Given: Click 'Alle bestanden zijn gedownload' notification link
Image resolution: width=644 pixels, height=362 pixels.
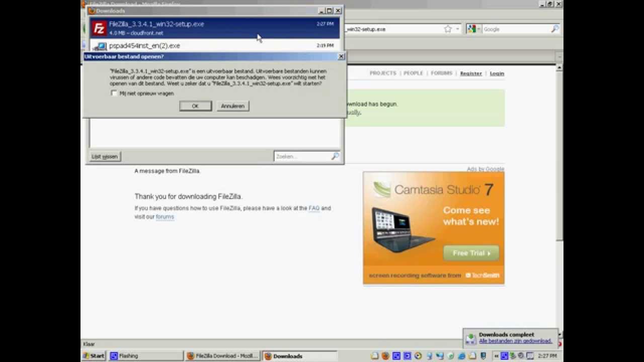Looking at the screenshot, I should coord(515,341).
